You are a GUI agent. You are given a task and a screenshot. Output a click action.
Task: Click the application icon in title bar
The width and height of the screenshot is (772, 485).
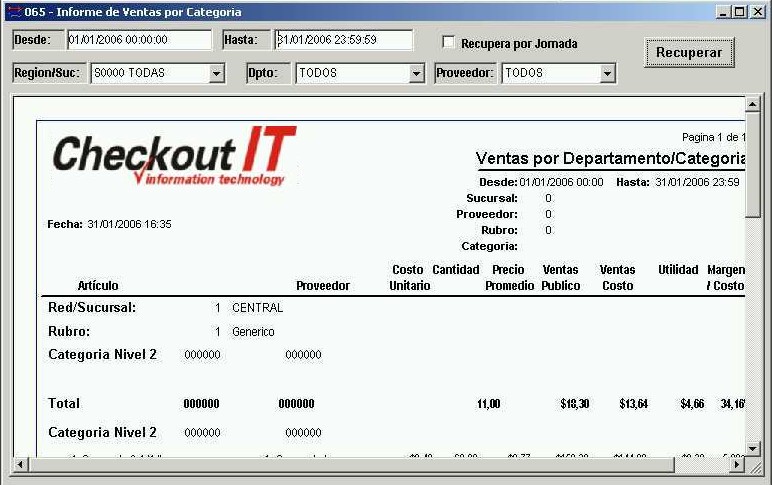point(13,12)
